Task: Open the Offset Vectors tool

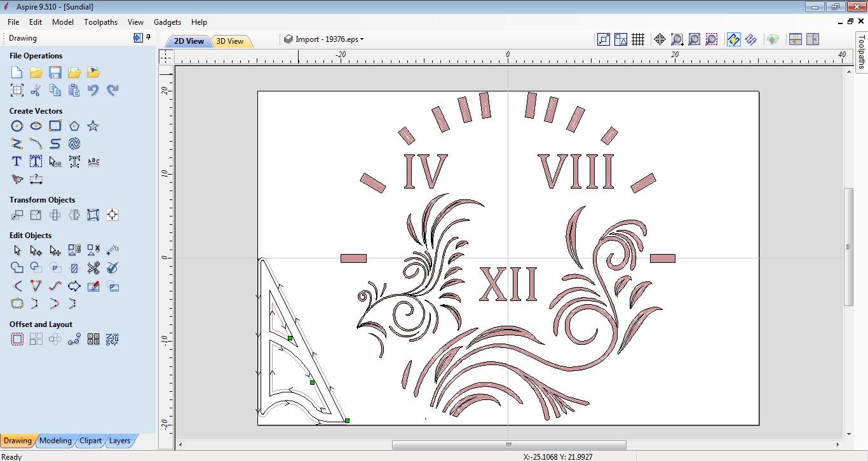Action: [17, 338]
